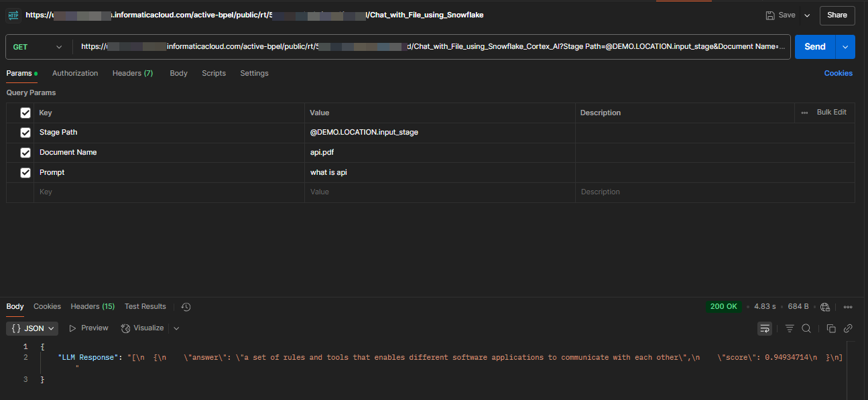
Task: Click the Share button
Action: [837, 15]
